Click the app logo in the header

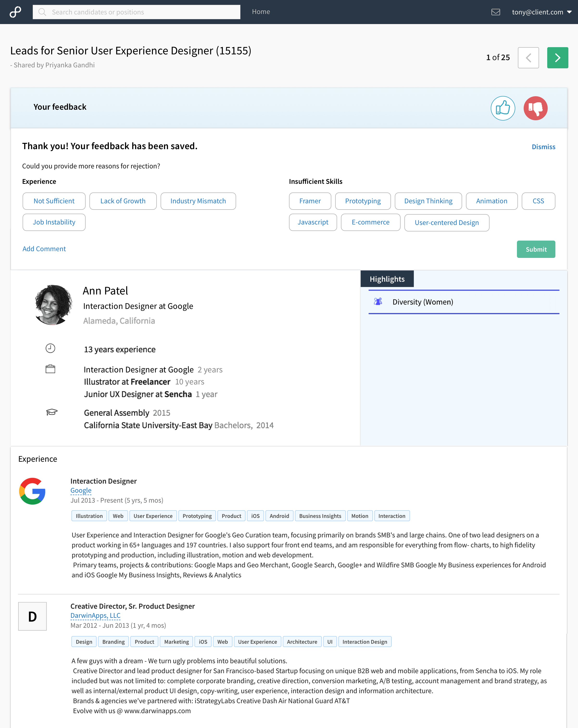tap(16, 12)
